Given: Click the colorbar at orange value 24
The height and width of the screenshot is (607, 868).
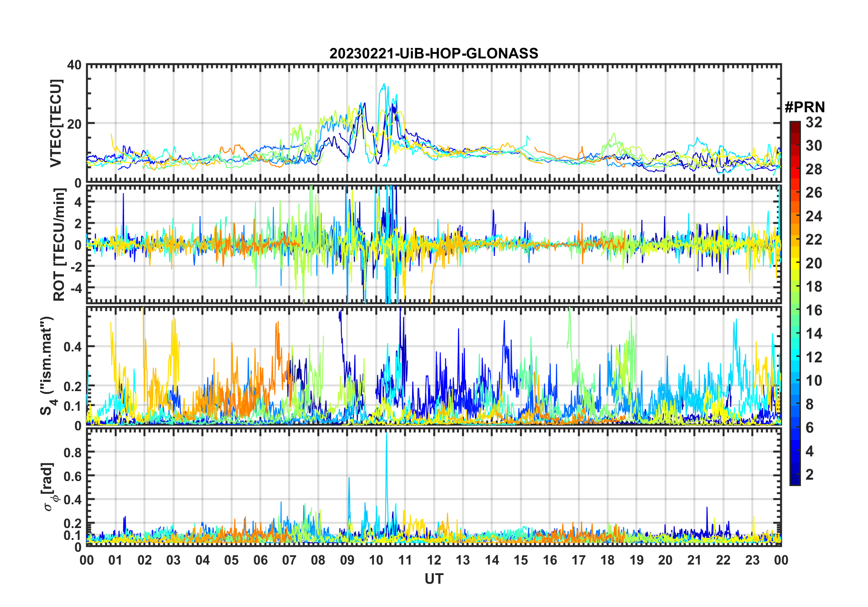Looking at the screenshot, I should 795,216.
